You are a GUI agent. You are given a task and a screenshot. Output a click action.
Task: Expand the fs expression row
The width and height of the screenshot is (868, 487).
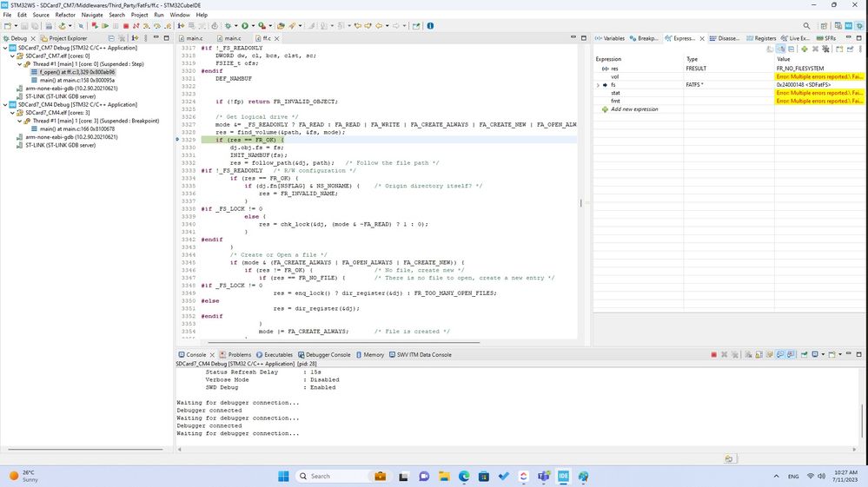(598, 85)
